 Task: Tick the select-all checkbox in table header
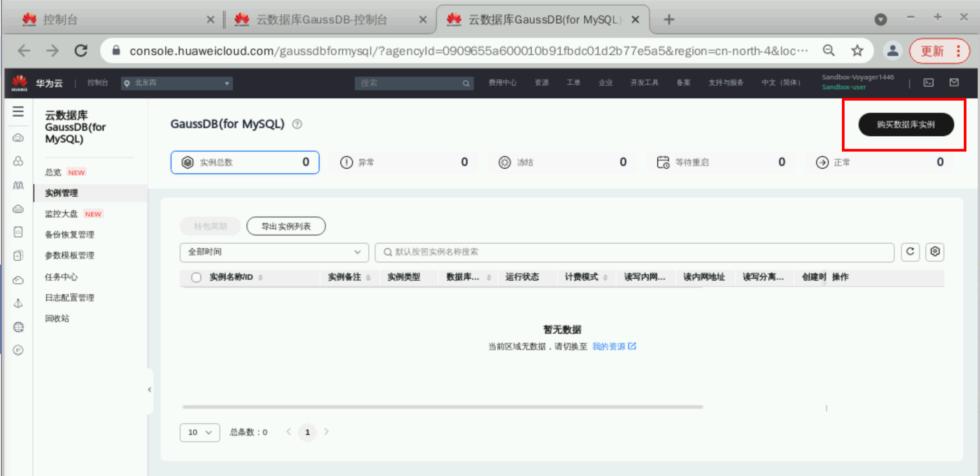pos(196,277)
